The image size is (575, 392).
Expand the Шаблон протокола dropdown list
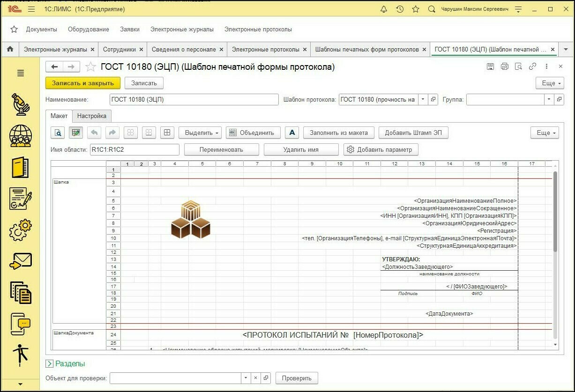tap(423, 99)
